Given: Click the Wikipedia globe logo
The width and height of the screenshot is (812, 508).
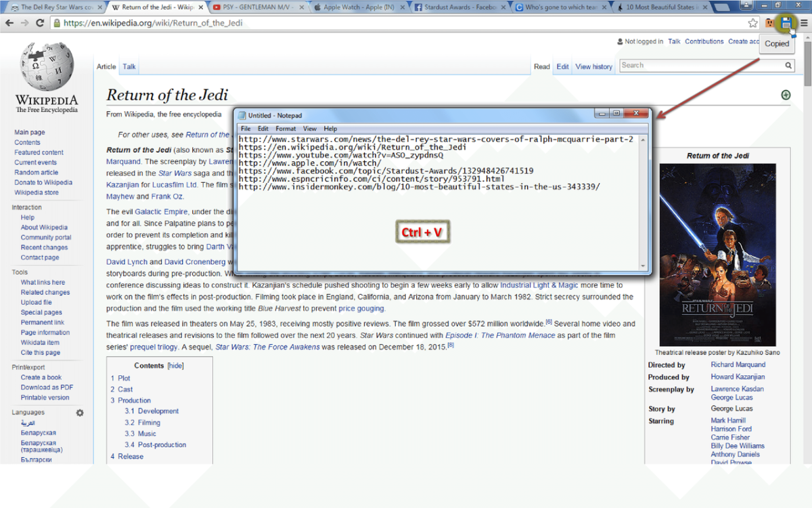Looking at the screenshot, I should 47,66.
